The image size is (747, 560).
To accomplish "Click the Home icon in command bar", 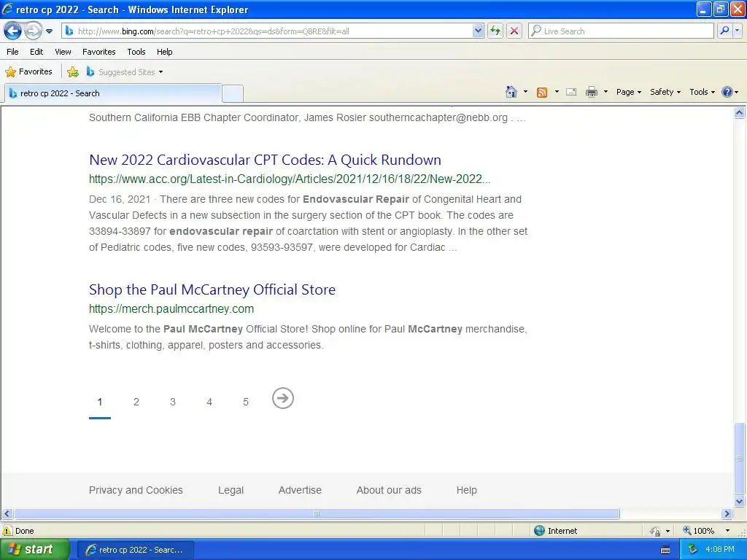I will (511, 92).
